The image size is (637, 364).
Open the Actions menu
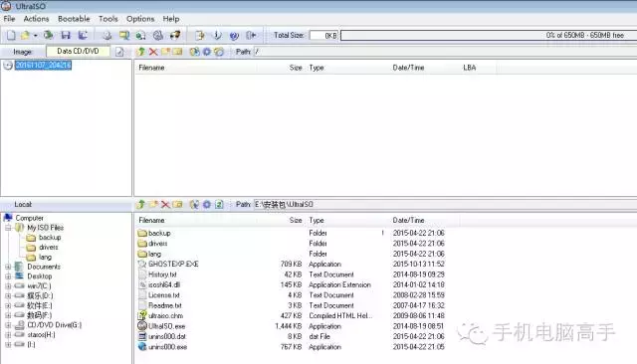click(36, 19)
